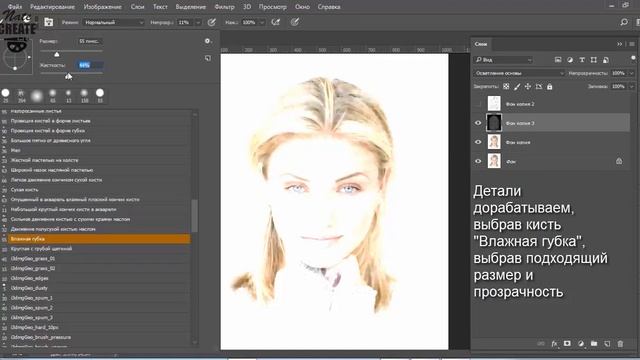
Task: Toggle layer filtering switch in Layers panel
Action: pos(633,58)
